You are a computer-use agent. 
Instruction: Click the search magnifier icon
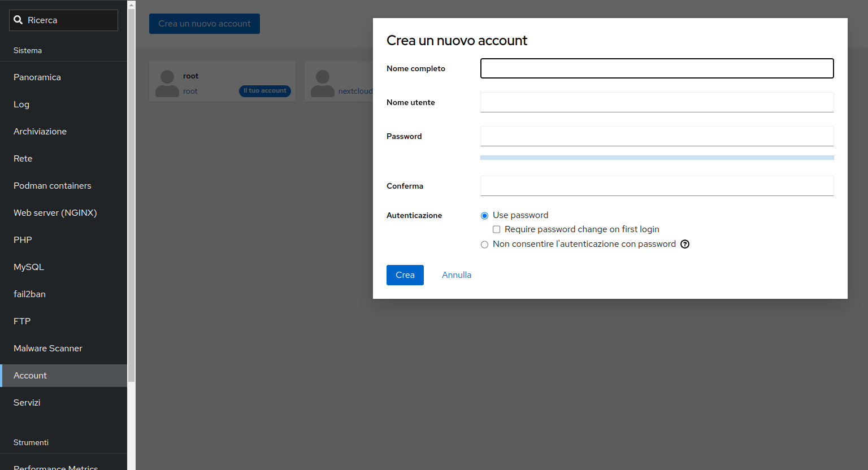tap(18, 20)
